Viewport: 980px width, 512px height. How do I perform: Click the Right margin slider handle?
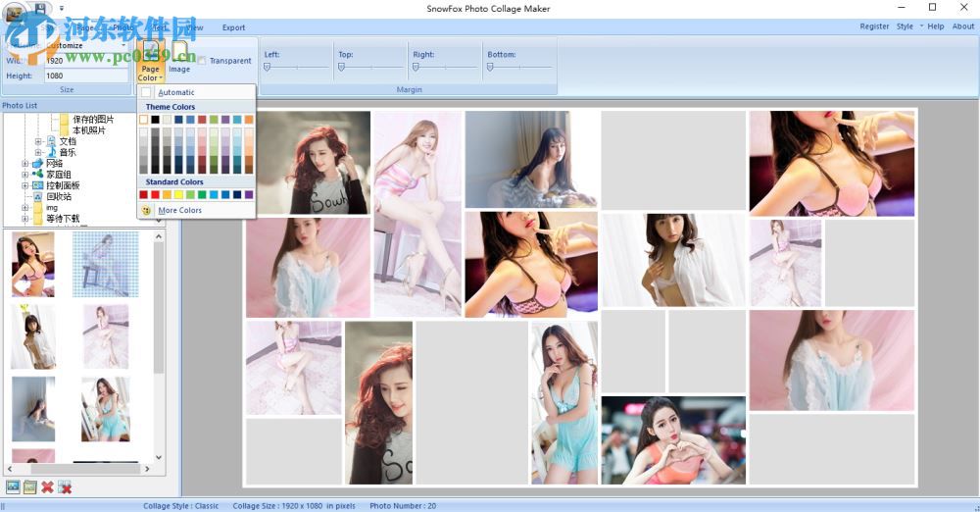tap(416, 68)
